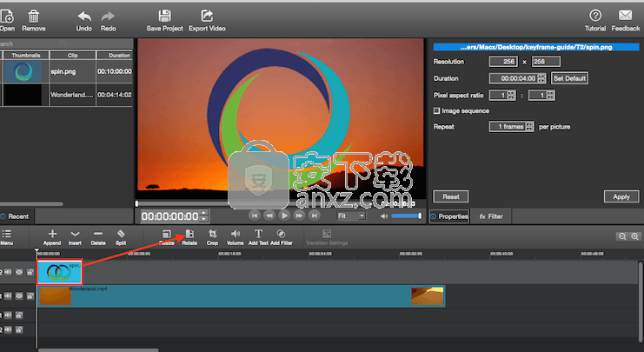Adjust first Pixel aspect ratio stepper
The image size is (644, 352).
click(x=511, y=96)
